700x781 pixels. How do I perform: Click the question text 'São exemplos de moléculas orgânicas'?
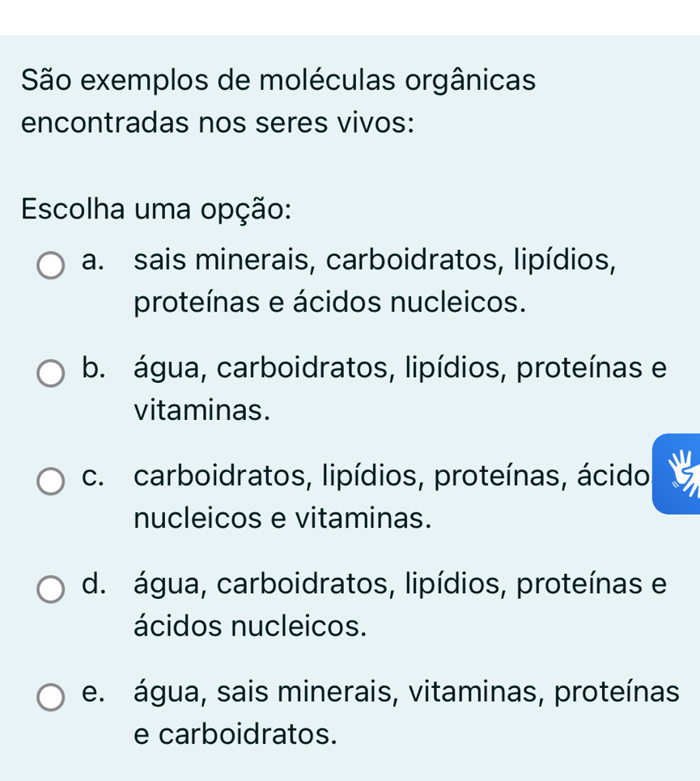(278, 81)
